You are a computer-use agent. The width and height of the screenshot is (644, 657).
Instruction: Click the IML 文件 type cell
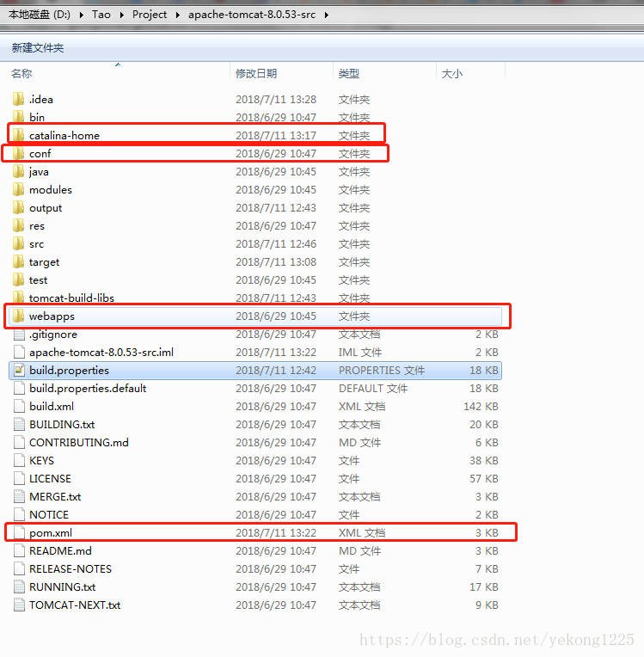(x=360, y=352)
